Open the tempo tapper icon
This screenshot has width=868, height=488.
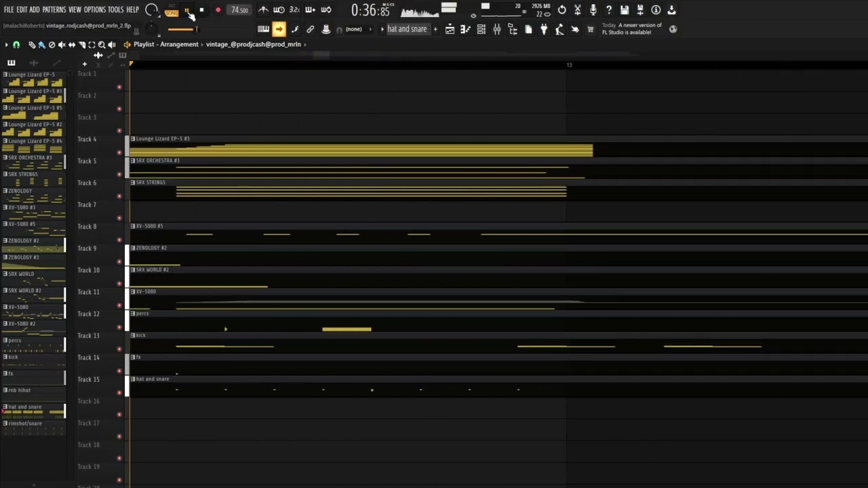(559, 29)
